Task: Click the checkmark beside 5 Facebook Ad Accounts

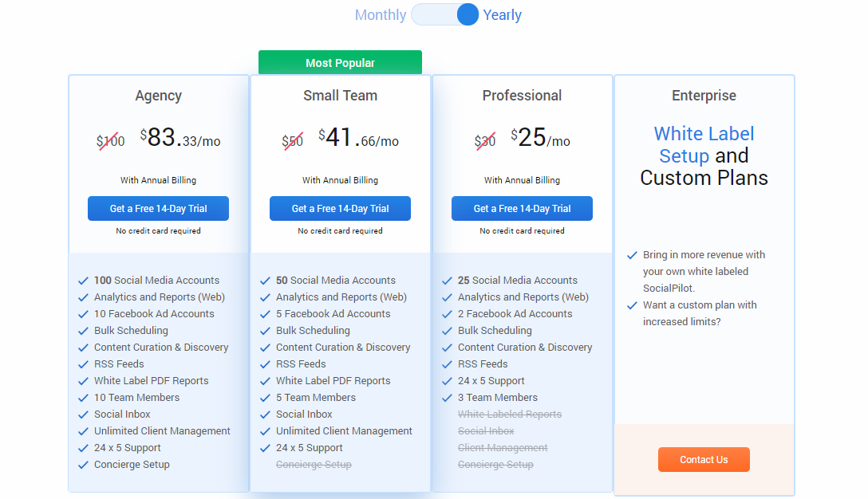Action: point(265,313)
